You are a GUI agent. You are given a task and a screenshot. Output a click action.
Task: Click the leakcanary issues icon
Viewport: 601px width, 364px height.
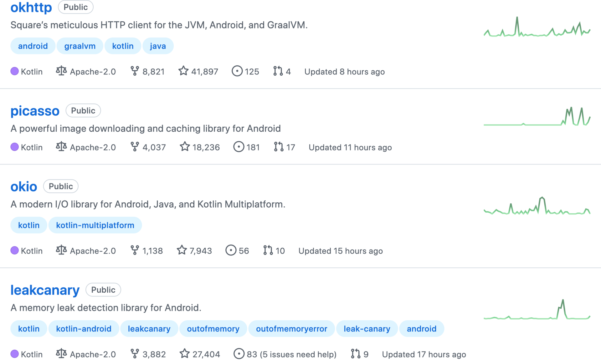pos(239,354)
